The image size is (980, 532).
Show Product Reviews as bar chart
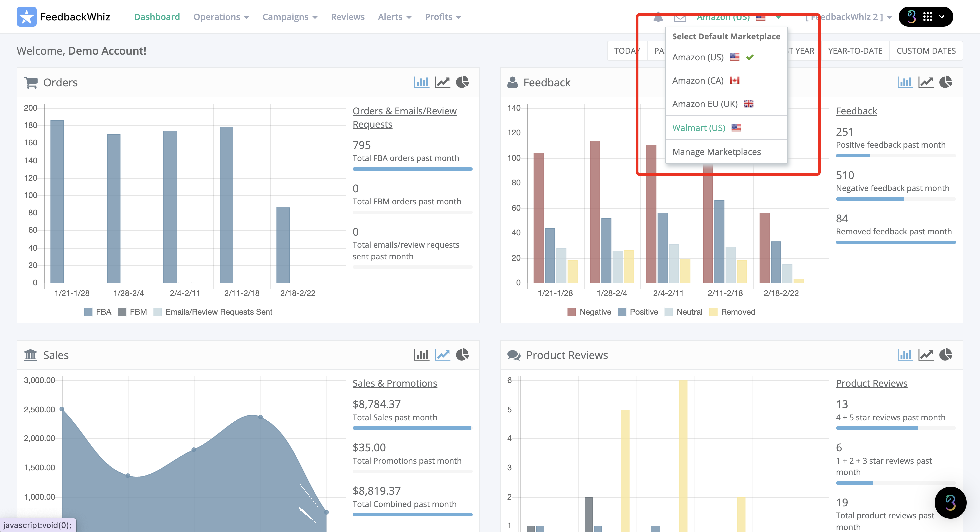click(x=905, y=355)
